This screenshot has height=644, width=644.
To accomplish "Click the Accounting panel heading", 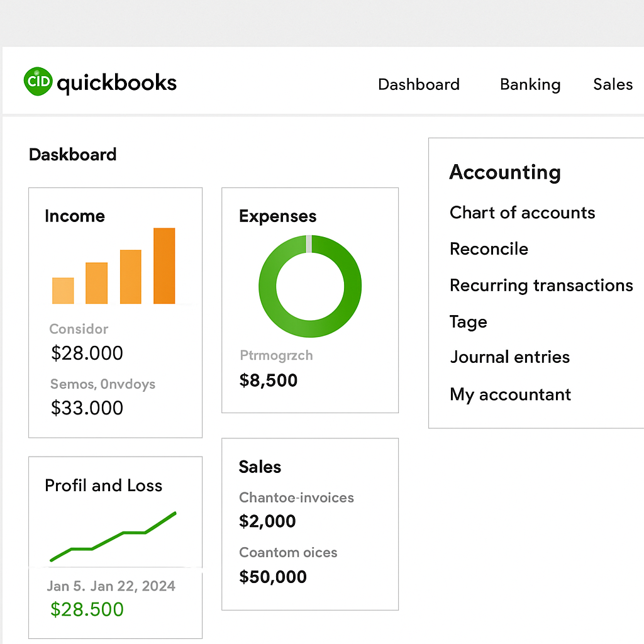I will click(x=505, y=172).
